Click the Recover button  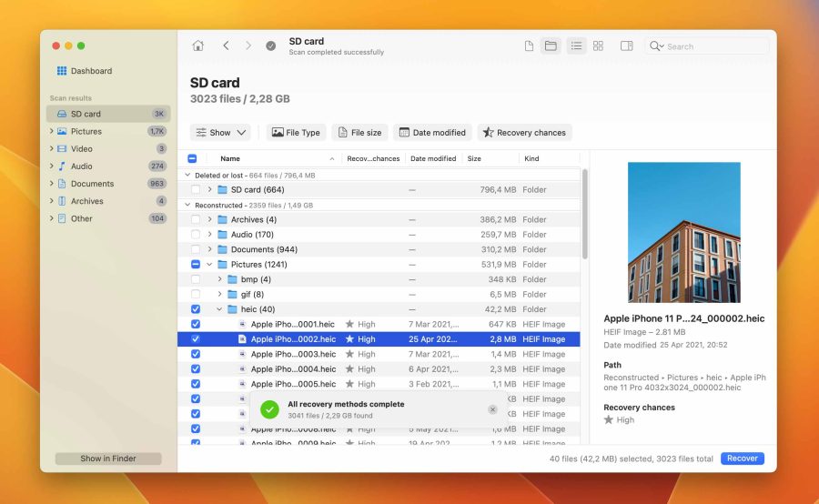click(742, 459)
